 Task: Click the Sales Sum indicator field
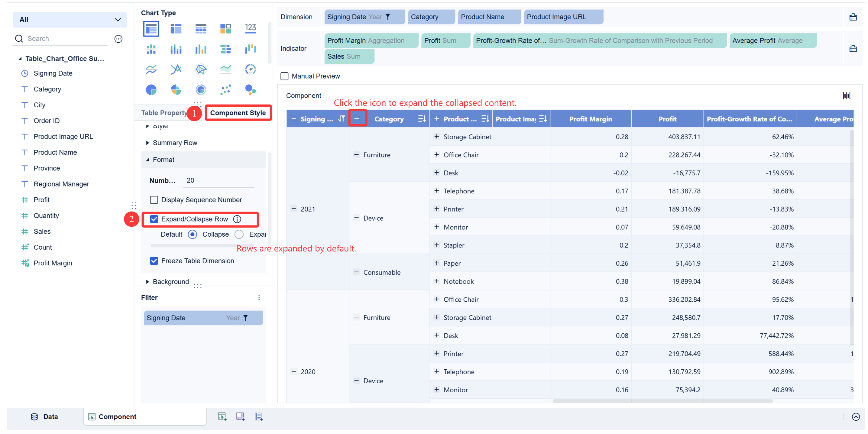point(349,56)
